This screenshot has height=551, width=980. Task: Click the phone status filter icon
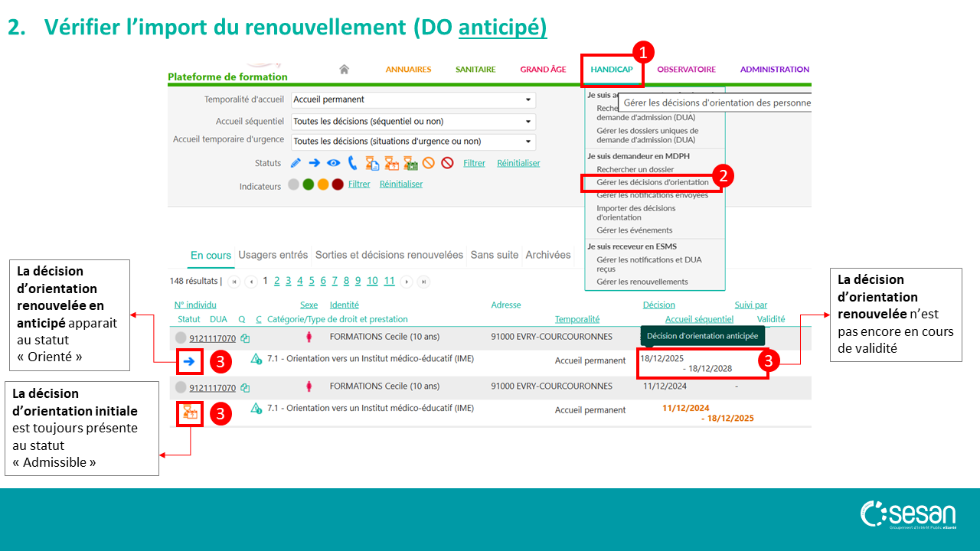pos(352,163)
